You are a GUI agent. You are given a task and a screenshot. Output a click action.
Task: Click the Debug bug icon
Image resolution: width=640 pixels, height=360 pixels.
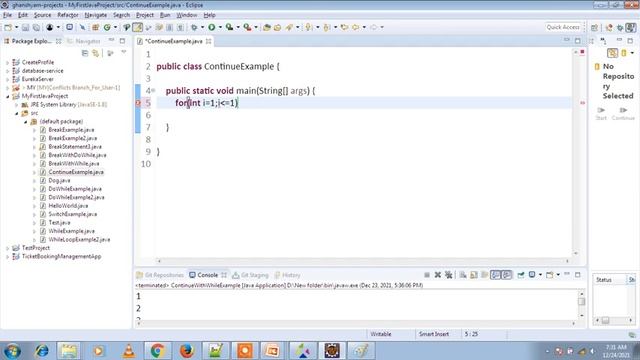point(194,27)
